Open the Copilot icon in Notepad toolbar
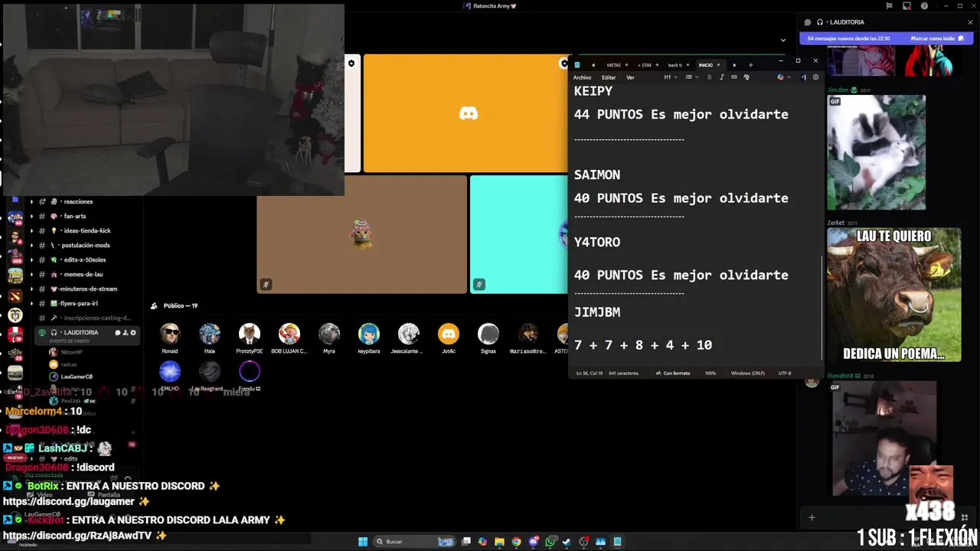Screen dimensions: 980x551 [780, 77]
